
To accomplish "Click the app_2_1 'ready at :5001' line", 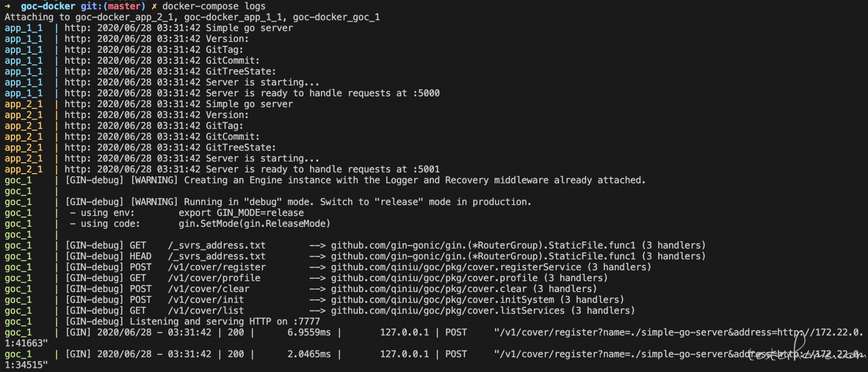I will (x=252, y=169).
